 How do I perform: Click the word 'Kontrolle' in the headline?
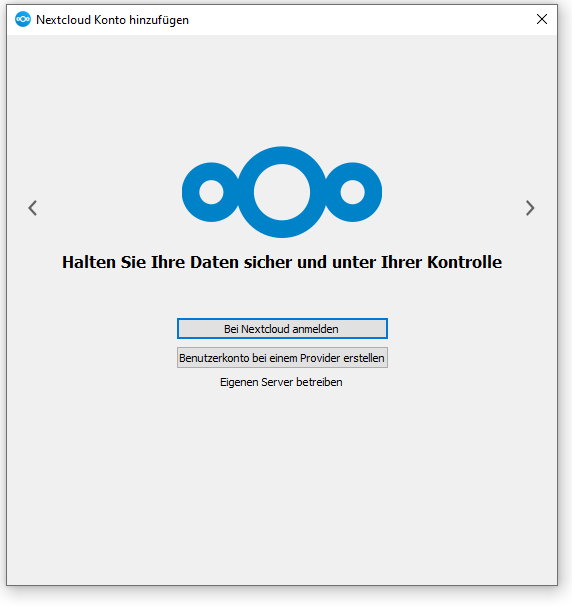[x=464, y=262]
